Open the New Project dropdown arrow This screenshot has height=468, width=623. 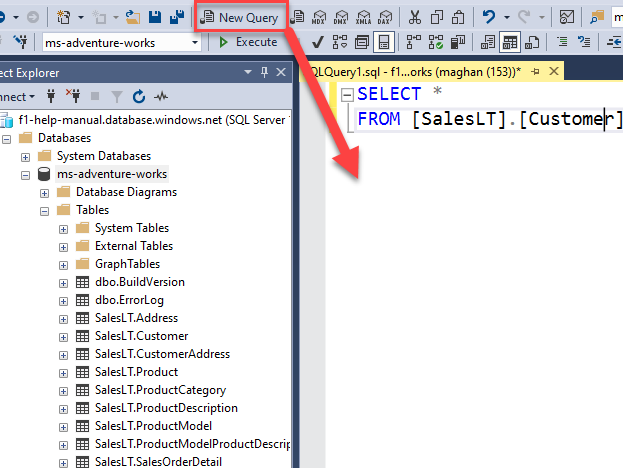pos(81,17)
